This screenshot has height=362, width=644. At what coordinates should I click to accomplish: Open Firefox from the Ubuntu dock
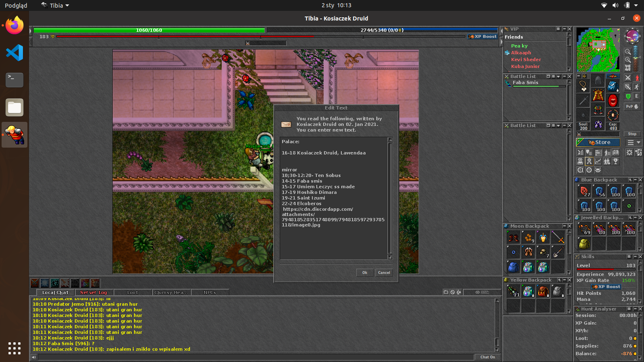(14, 26)
